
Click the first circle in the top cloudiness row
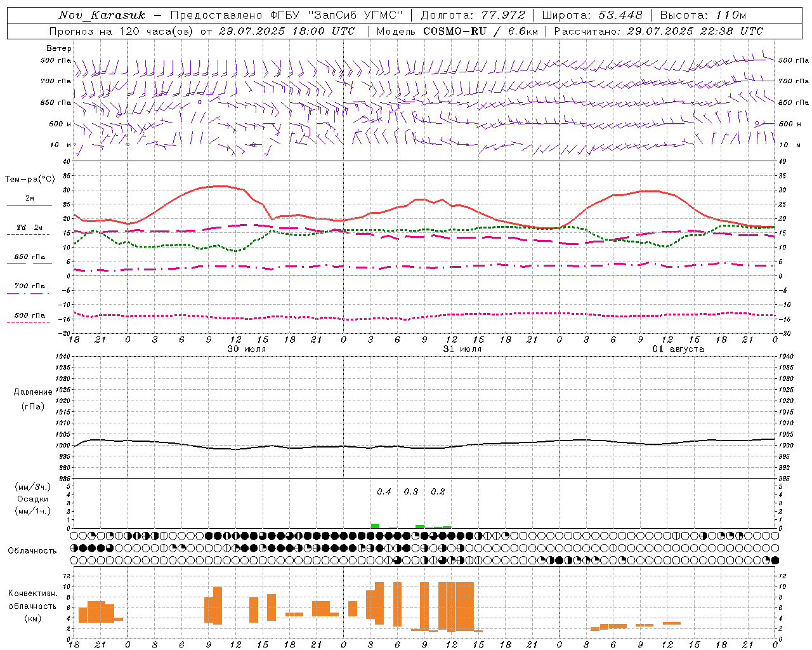pos(74,536)
